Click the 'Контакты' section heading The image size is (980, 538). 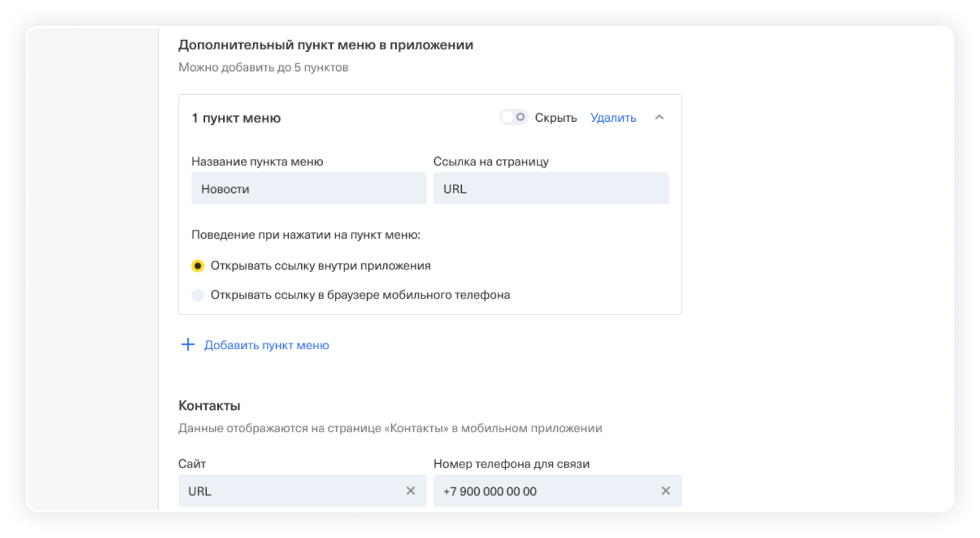tap(209, 405)
